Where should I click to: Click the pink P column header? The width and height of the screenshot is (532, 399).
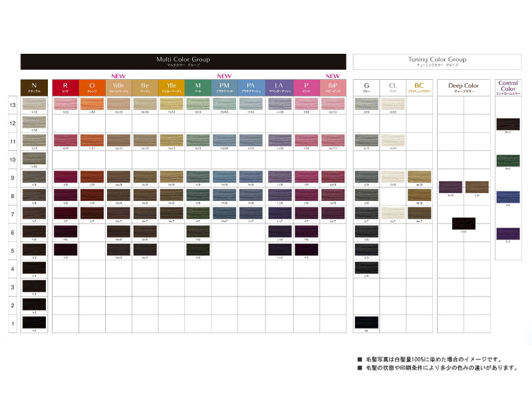306,88
